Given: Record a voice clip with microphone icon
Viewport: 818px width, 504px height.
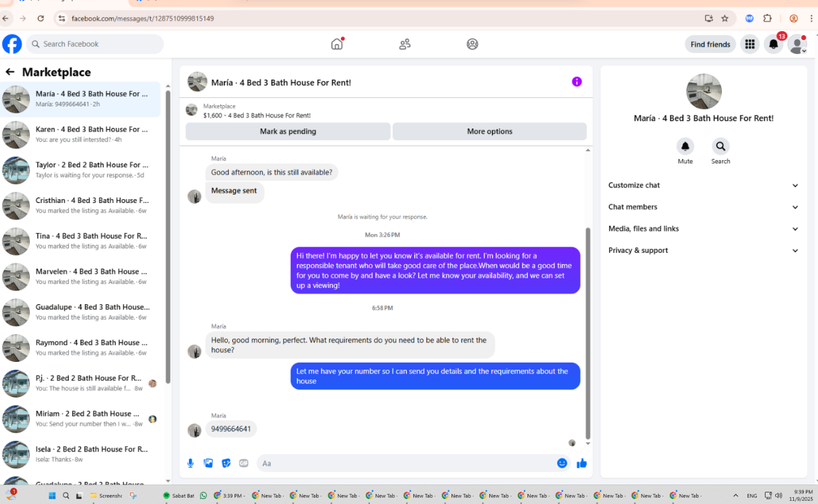Looking at the screenshot, I should click(x=191, y=463).
